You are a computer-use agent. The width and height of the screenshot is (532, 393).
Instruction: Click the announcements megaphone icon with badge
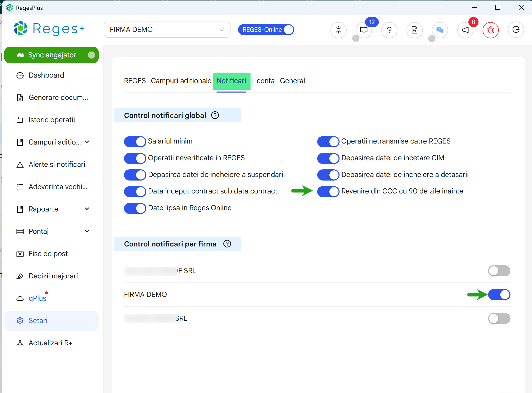(x=465, y=30)
